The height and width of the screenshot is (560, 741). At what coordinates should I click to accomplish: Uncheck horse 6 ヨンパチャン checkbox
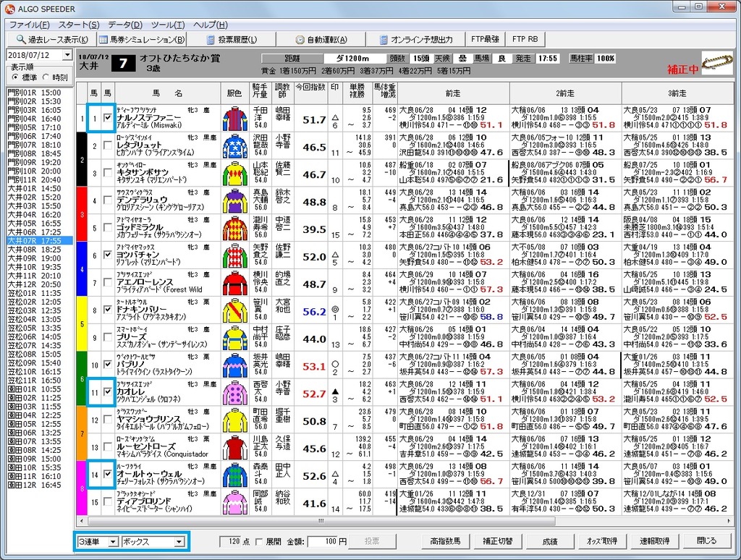pyautogui.click(x=108, y=255)
